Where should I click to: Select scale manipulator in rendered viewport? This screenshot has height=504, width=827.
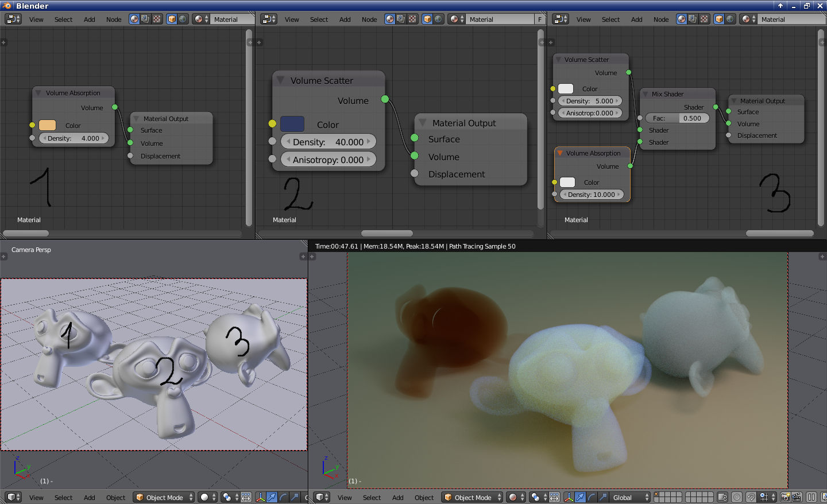tap(602, 497)
